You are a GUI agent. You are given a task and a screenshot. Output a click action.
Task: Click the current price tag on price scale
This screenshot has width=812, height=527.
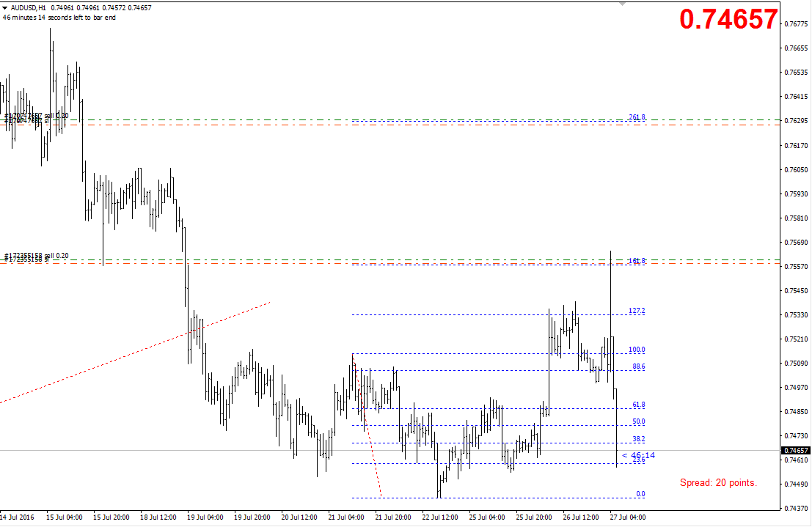796,451
